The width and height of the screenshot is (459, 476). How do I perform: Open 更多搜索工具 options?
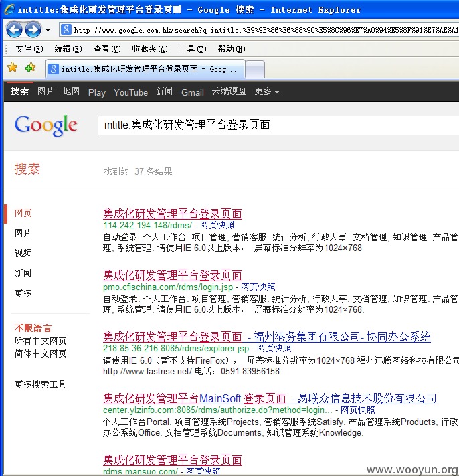tap(40, 385)
